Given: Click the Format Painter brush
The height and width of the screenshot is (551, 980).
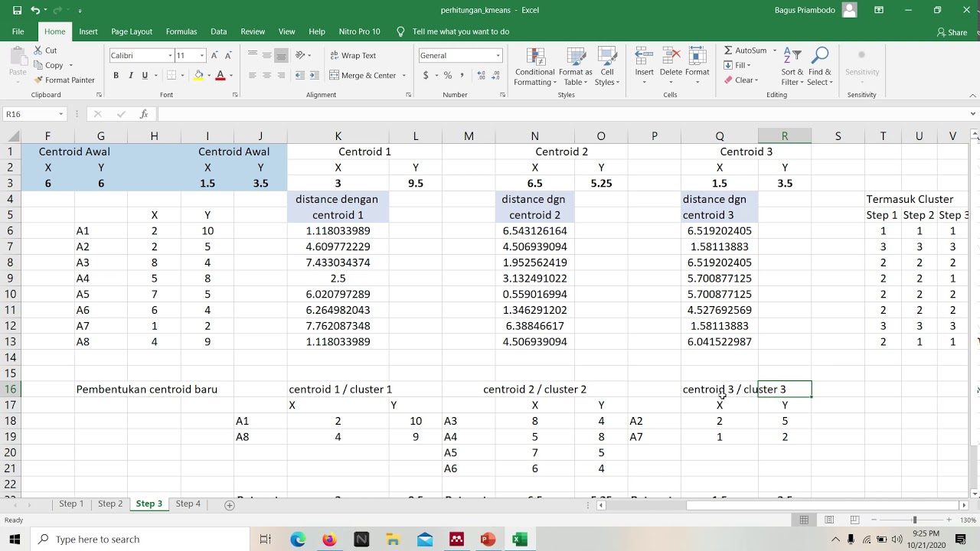Looking at the screenshot, I should point(64,80).
